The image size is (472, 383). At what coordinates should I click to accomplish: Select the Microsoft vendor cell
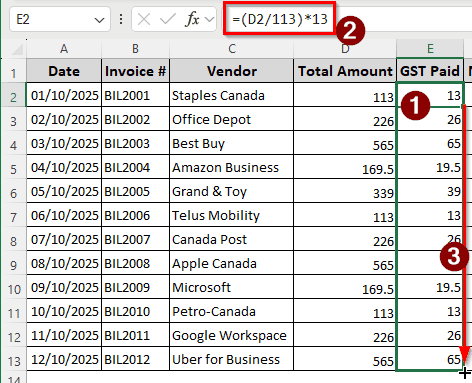click(232, 287)
